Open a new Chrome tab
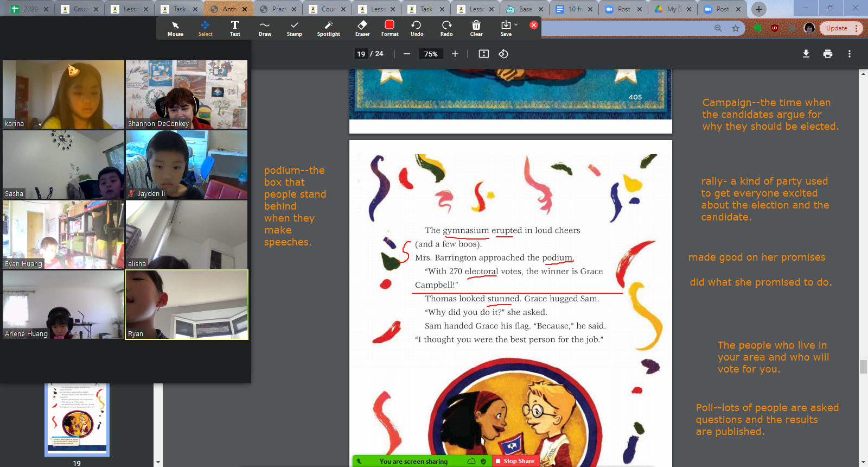The height and width of the screenshot is (467, 868). tap(759, 9)
